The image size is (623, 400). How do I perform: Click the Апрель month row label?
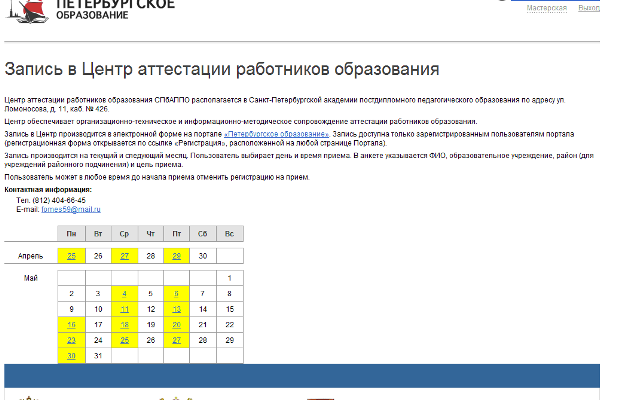click(31, 256)
